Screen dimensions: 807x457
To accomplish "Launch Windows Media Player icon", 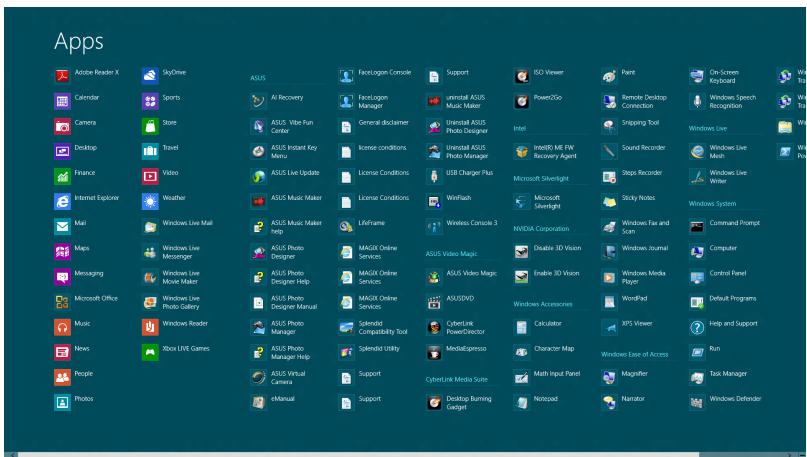I will point(609,277).
